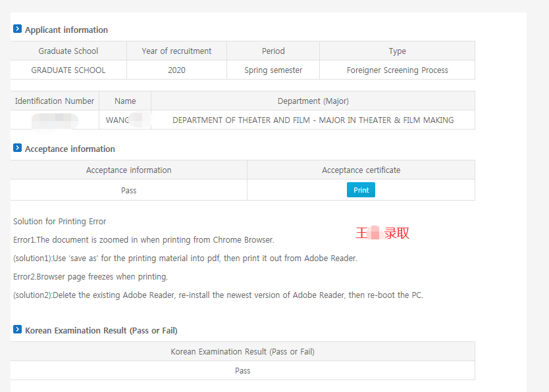Click the 2020 recruitment year cell

[176, 70]
